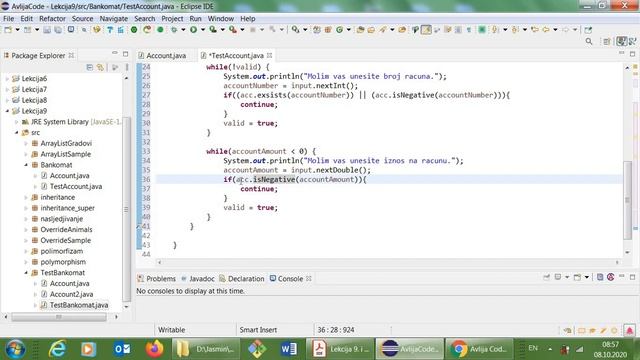The height and width of the screenshot is (360, 640).
Task: Open the Debug button dropdown arrow
Action: (x=183, y=29)
